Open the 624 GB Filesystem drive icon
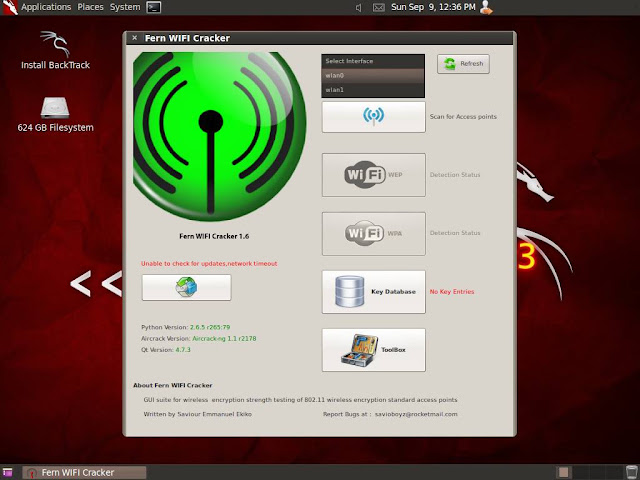Image resolution: width=640 pixels, height=480 pixels. click(56, 115)
